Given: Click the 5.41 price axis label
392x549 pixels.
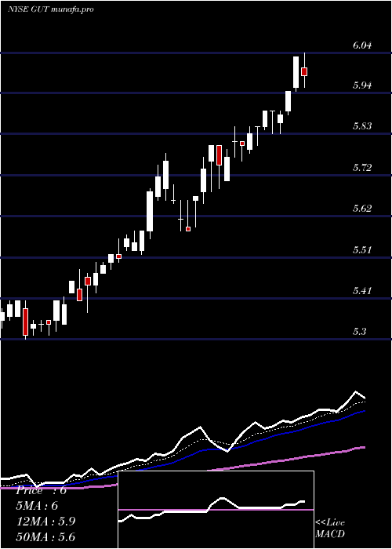Looking at the screenshot, I should tap(362, 290).
